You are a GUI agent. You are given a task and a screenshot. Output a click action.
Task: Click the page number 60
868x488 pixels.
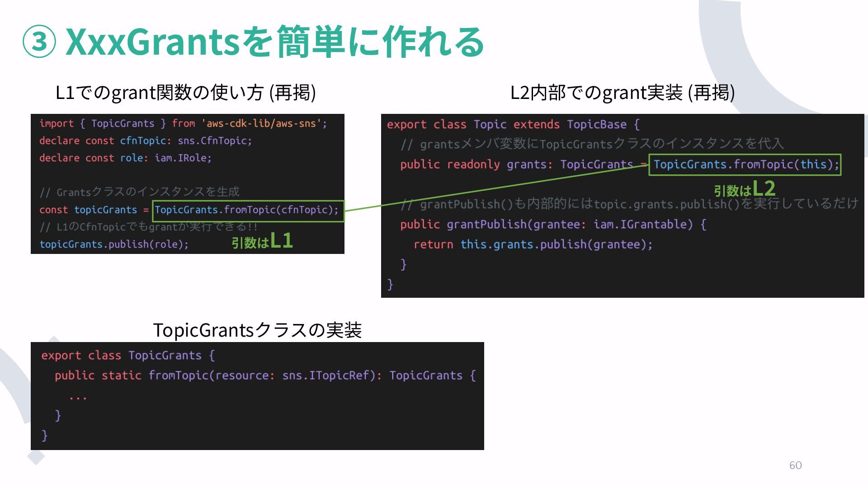point(795,465)
